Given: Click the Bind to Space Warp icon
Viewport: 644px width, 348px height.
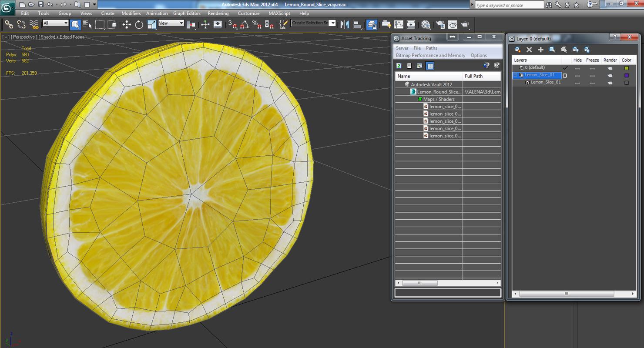Looking at the screenshot, I should [x=34, y=25].
